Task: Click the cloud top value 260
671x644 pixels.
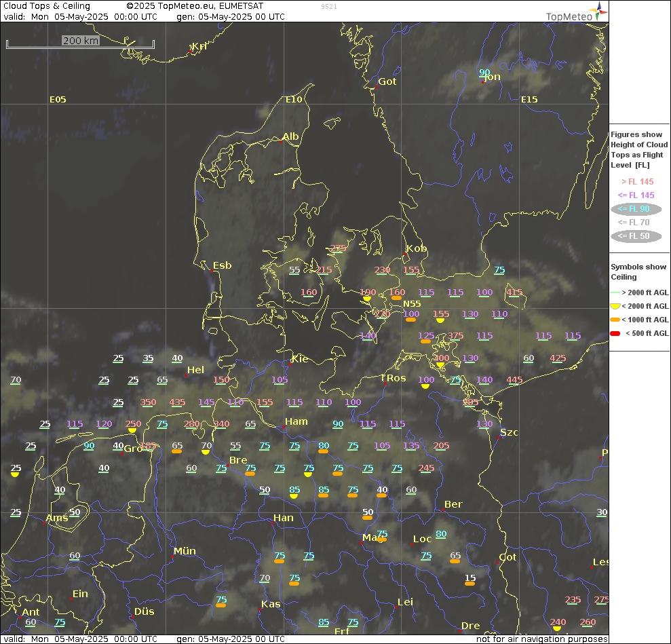Action: (588, 622)
